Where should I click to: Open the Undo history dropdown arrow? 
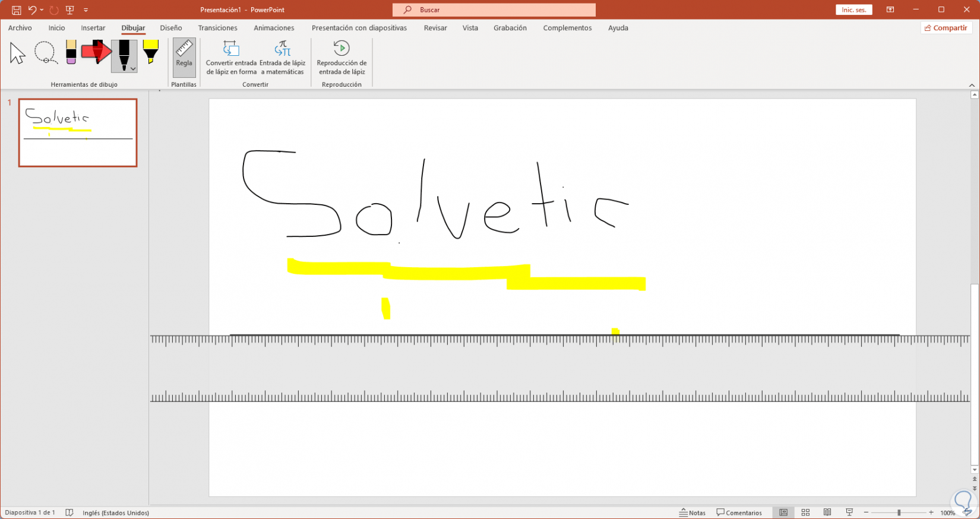tap(42, 10)
